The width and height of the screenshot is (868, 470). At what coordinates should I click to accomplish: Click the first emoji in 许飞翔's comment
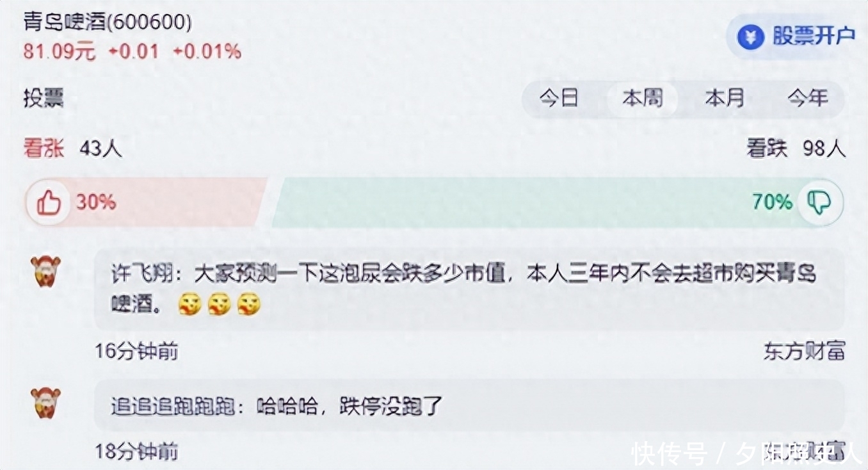(x=190, y=305)
